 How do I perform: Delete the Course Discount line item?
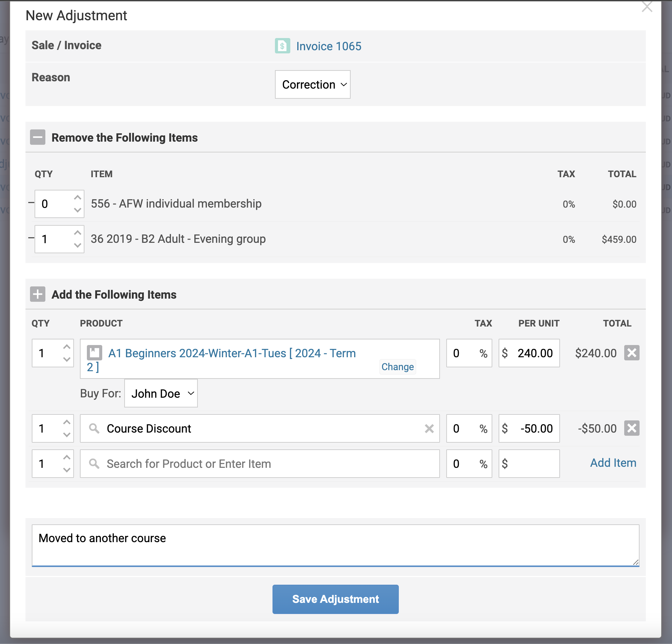(x=632, y=428)
